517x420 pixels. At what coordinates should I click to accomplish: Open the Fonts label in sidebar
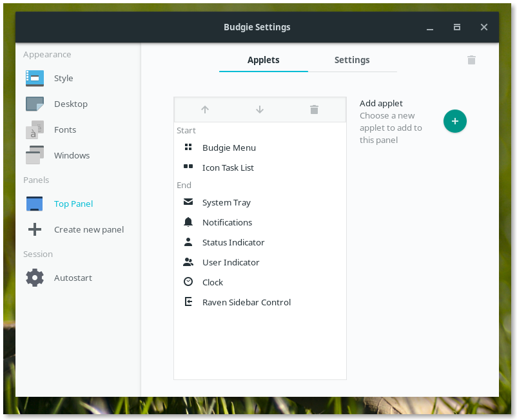[65, 129]
